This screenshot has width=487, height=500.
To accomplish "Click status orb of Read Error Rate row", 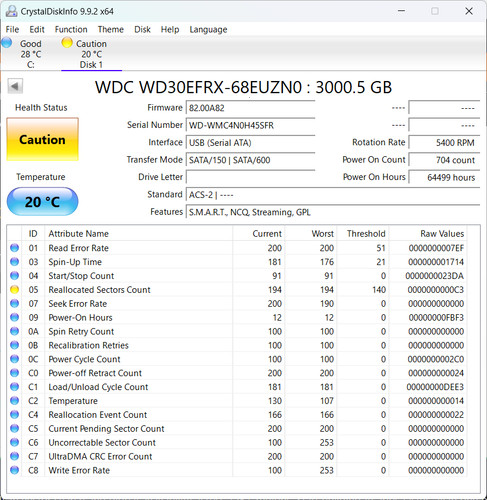I will pos(14,248).
